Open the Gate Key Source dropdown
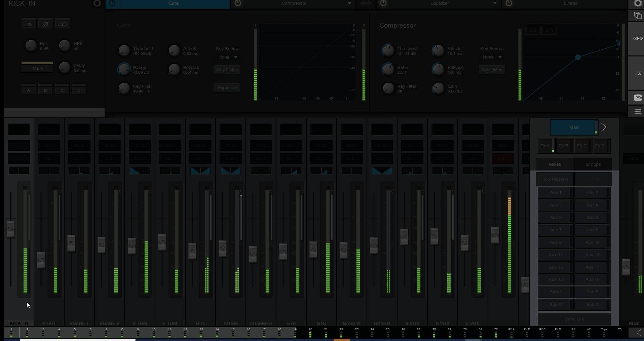The width and height of the screenshot is (644, 341). coord(227,57)
